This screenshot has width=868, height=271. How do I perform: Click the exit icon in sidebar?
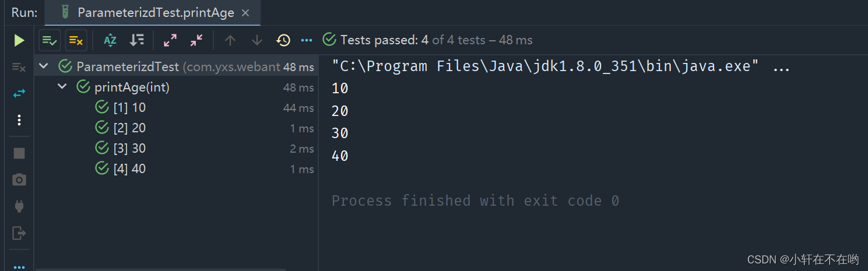point(19,233)
